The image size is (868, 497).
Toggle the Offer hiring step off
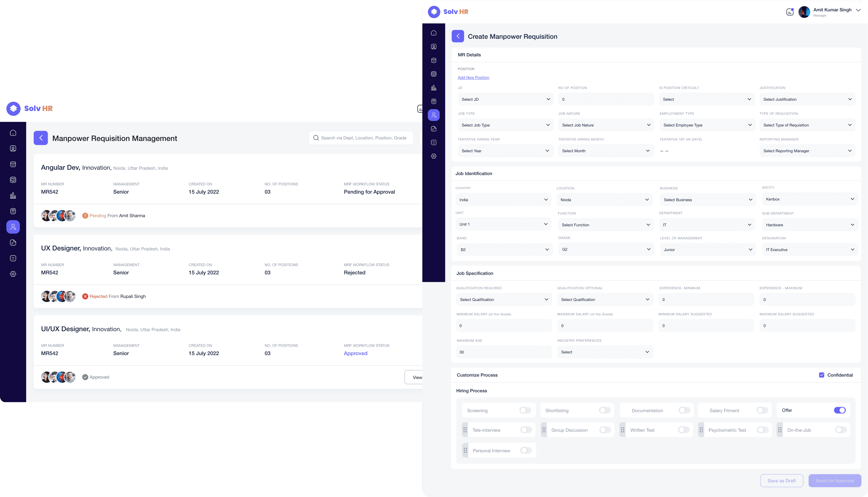click(x=839, y=410)
